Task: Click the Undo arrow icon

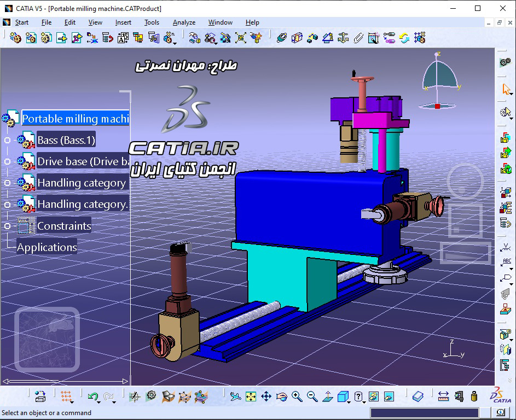Action: (94, 396)
